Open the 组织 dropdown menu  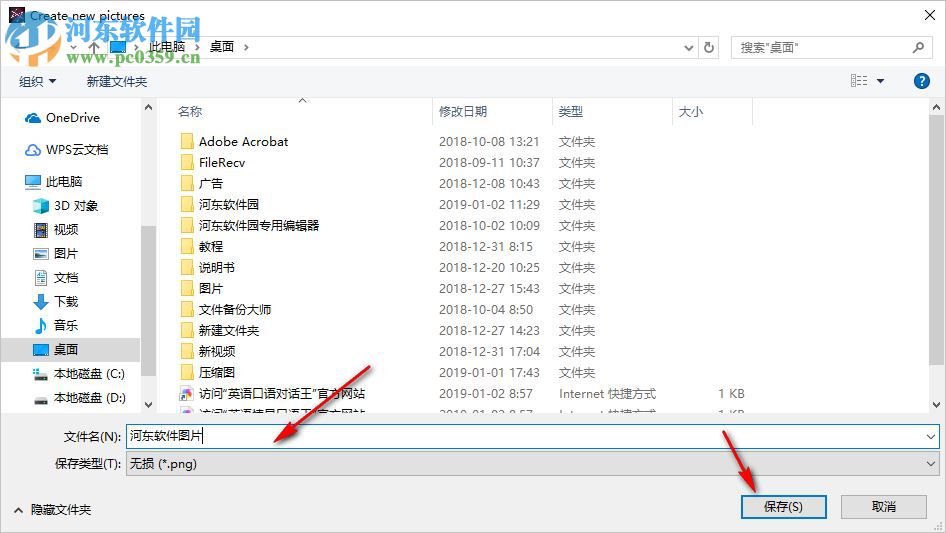coord(37,81)
